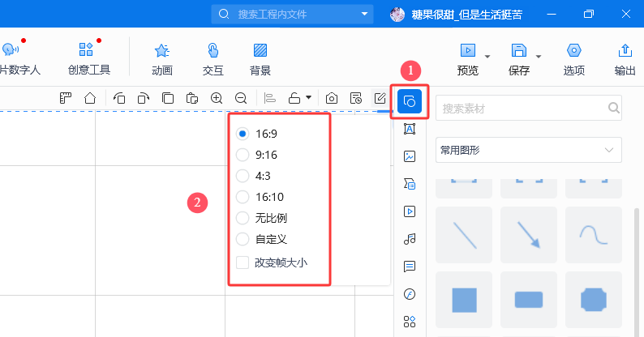This screenshot has width=644, height=337.
Task: Open the Shapes panel in sidebar
Action: click(x=410, y=101)
